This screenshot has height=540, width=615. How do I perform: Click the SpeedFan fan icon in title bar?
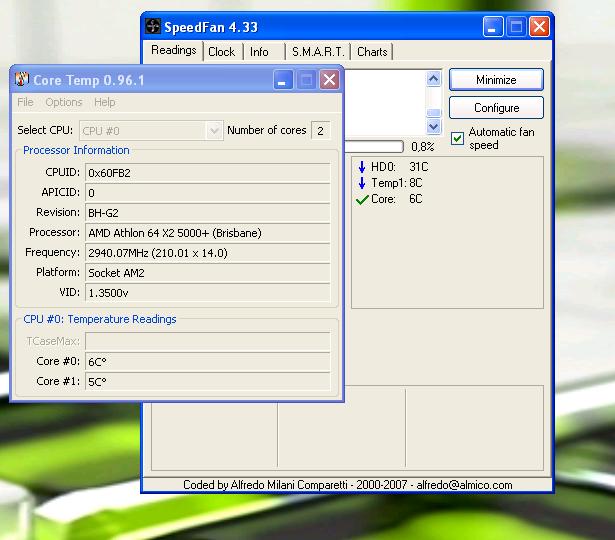[153, 27]
